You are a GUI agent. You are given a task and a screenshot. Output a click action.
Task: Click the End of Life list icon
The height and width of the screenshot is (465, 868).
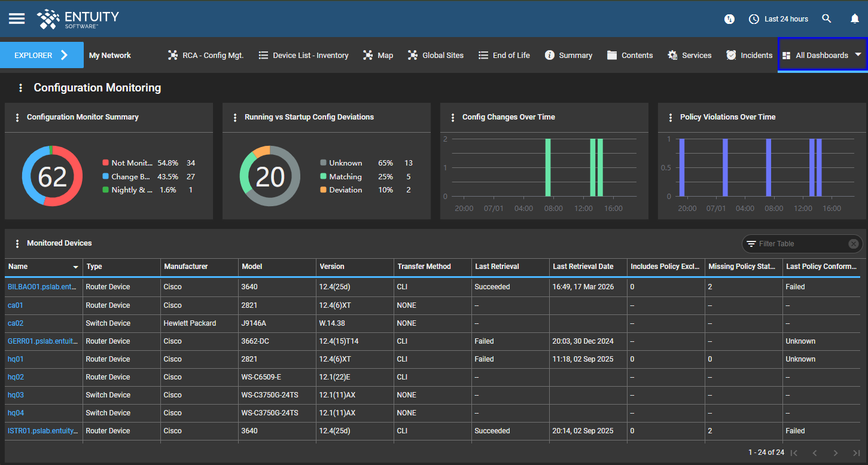(x=483, y=55)
